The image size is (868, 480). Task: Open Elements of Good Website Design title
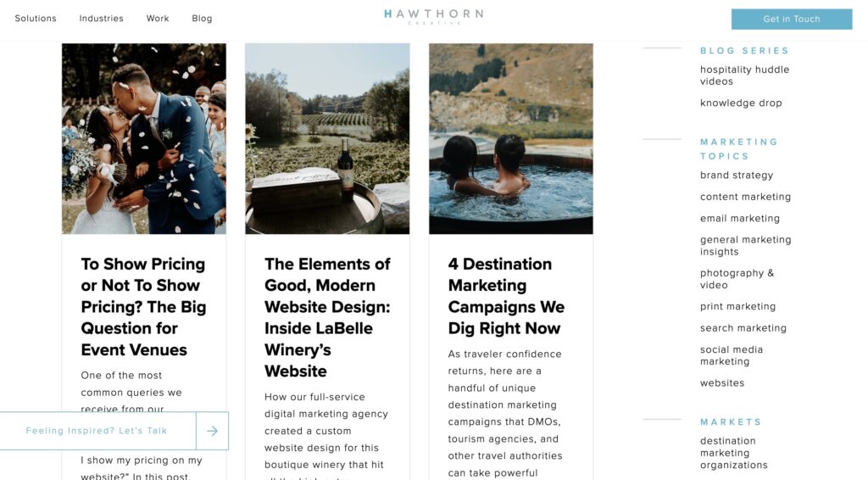[327, 317]
